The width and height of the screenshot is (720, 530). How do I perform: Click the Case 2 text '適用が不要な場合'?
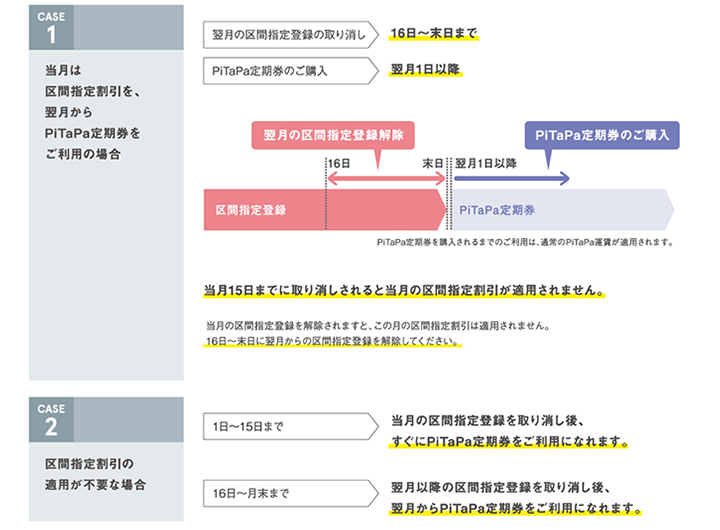point(95,485)
